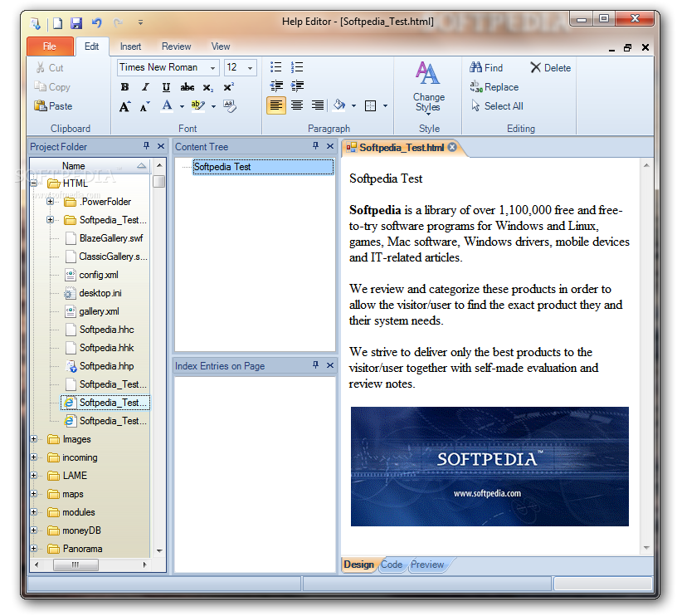Select the Softpedia Test content tree item
This screenshot has height=616, width=677.
(263, 167)
